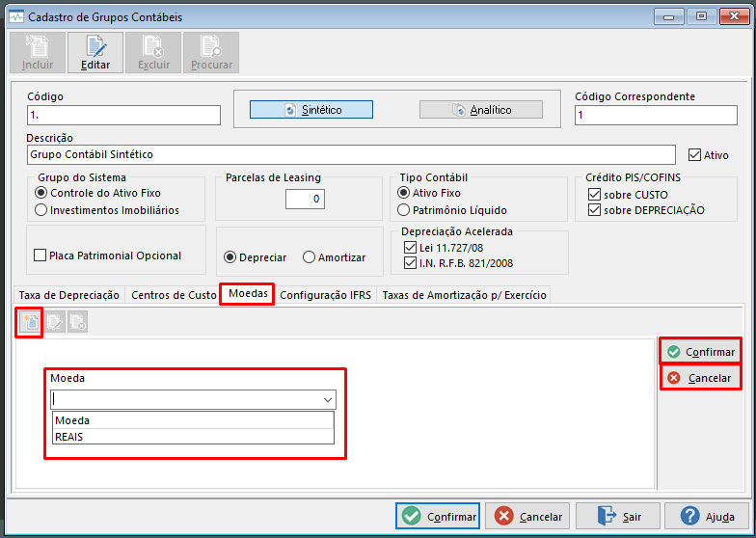
Task: Click the Procurar toolbar icon
Action: click(211, 52)
